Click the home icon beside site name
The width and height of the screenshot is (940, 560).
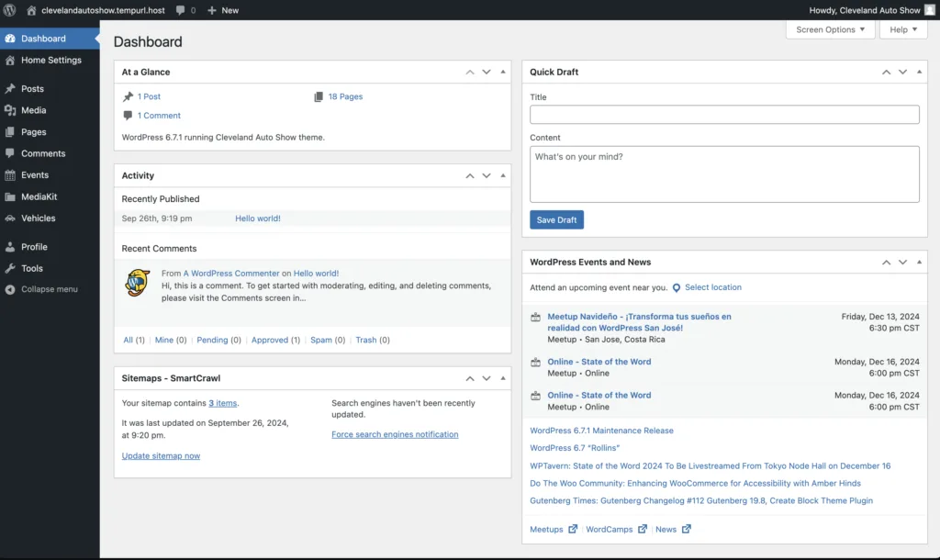tap(31, 10)
